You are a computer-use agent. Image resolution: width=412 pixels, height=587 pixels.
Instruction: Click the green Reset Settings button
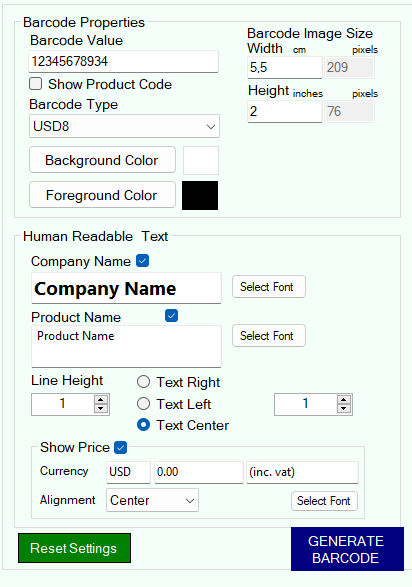(x=74, y=548)
